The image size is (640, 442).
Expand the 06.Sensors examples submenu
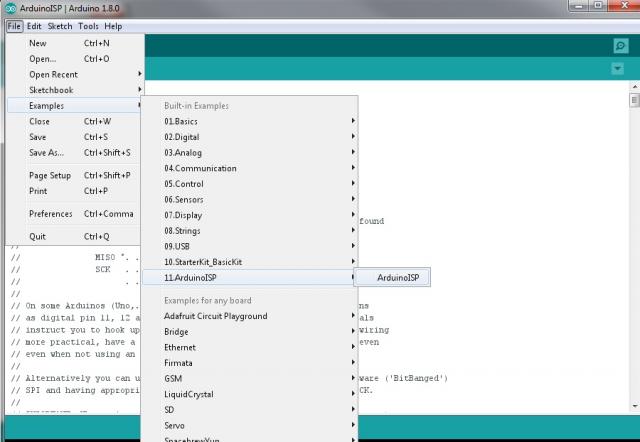click(x=249, y=200)
